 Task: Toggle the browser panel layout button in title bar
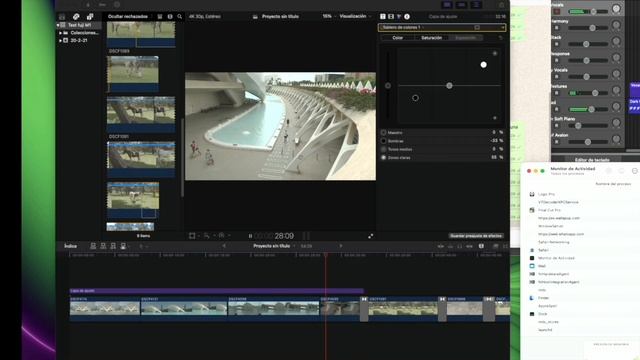point(447,5)
